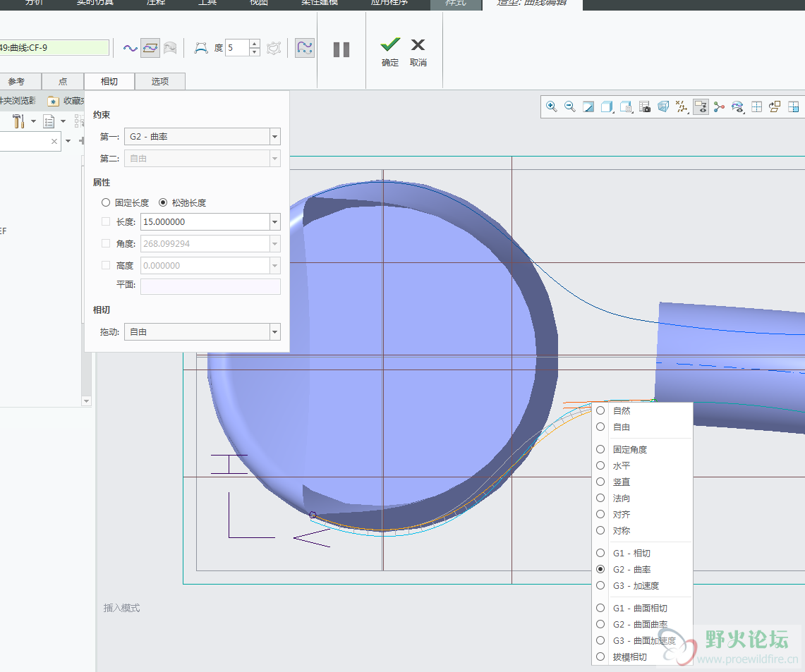805x672 pixels.
Task: Open the 长度 value dropdown arrow
Action: tap(274, 222)
